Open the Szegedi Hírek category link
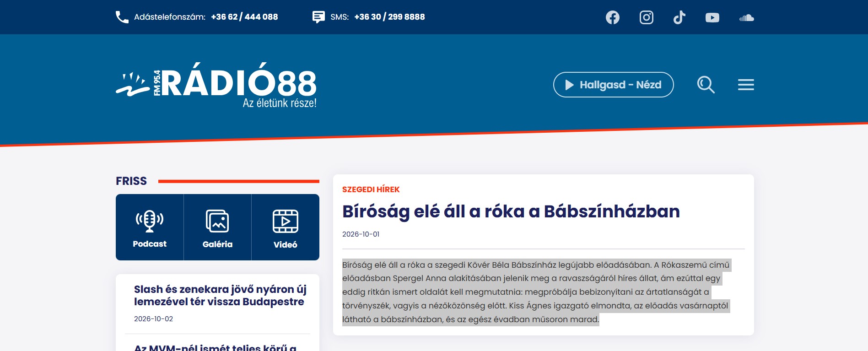The width and height of the screenshot is (868, 351). [371, 189]
